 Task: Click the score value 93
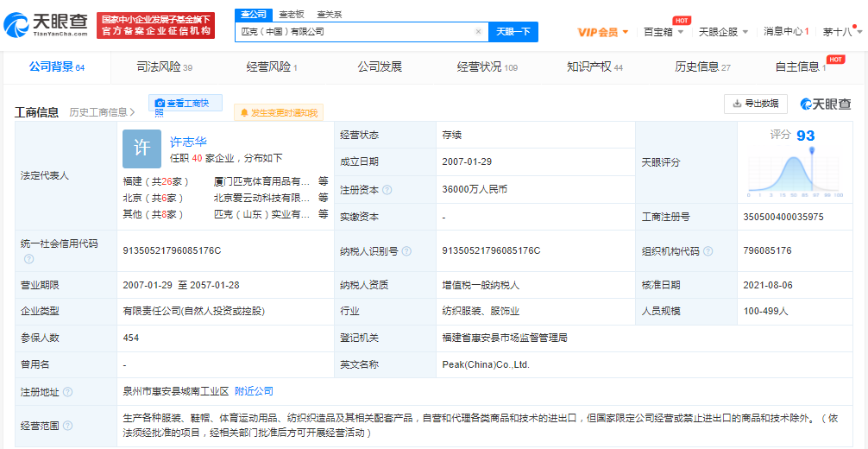tap(806, 136)
